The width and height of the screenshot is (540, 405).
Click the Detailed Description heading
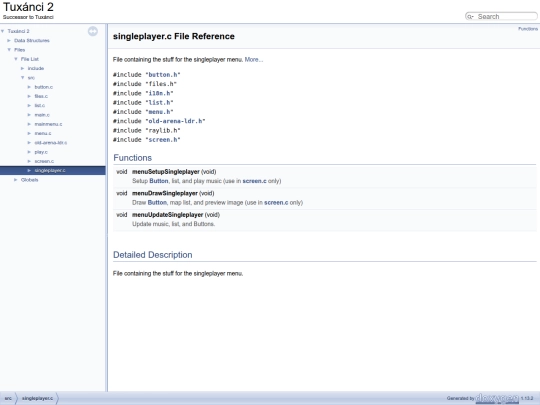153,255
